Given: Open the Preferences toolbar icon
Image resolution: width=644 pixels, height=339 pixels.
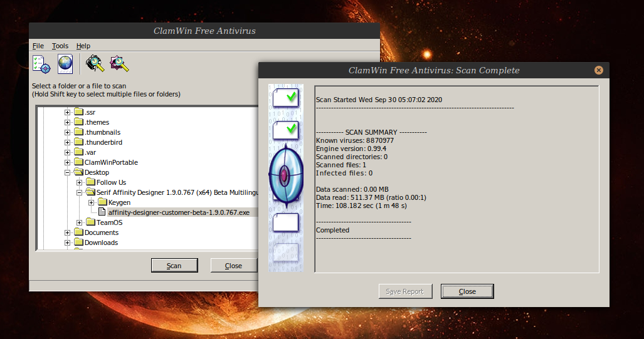Looking at the screenshot, I should click(41, 64).
